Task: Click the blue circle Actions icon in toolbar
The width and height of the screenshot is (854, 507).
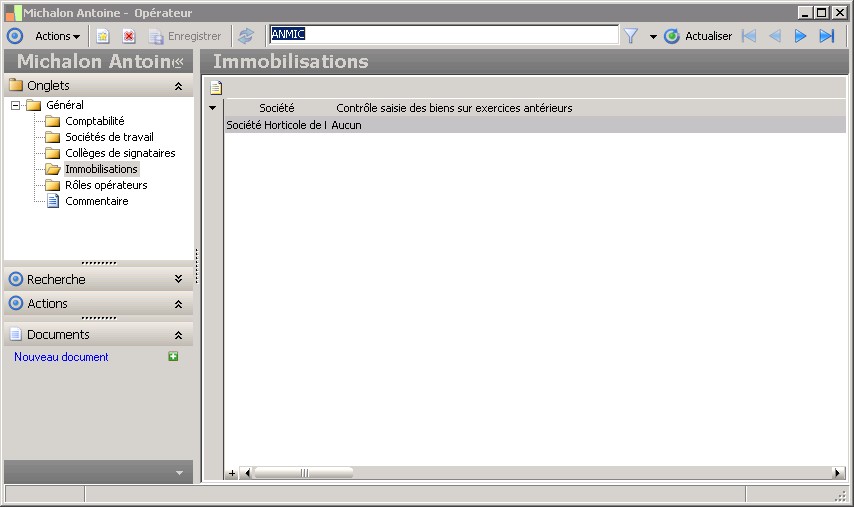Action: (x=15, y=36)
